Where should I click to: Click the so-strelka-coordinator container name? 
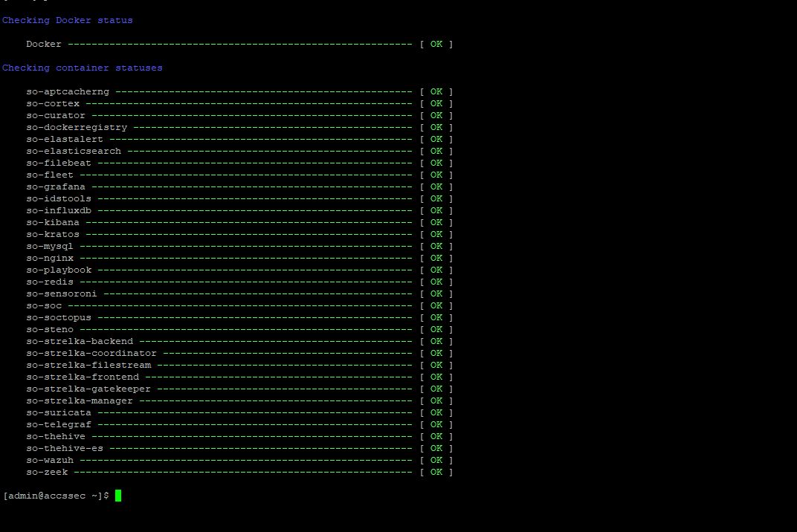click(91, 353)
